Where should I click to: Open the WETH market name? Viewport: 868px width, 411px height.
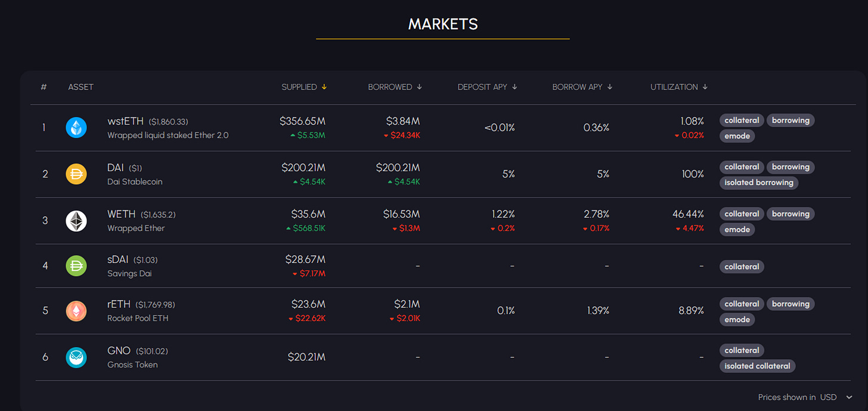122,214
